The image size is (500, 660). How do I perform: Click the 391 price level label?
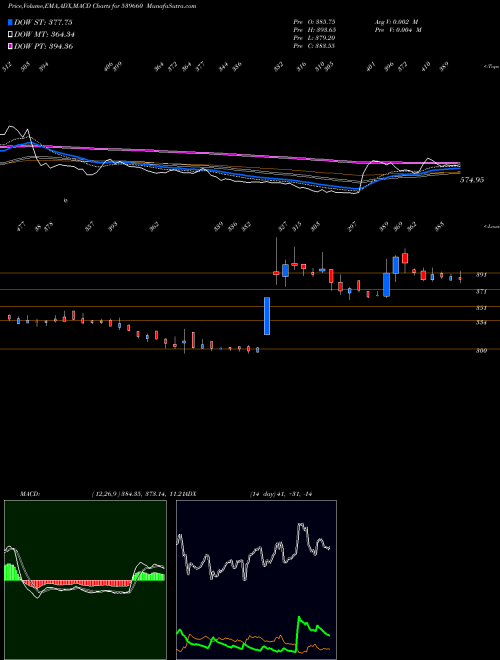(x=481, y=275)
